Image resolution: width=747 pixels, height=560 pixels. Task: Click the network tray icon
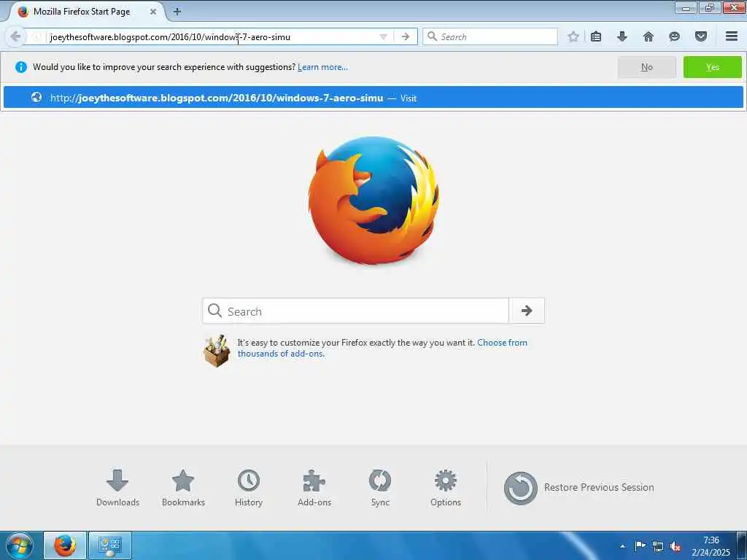(658, 546)
